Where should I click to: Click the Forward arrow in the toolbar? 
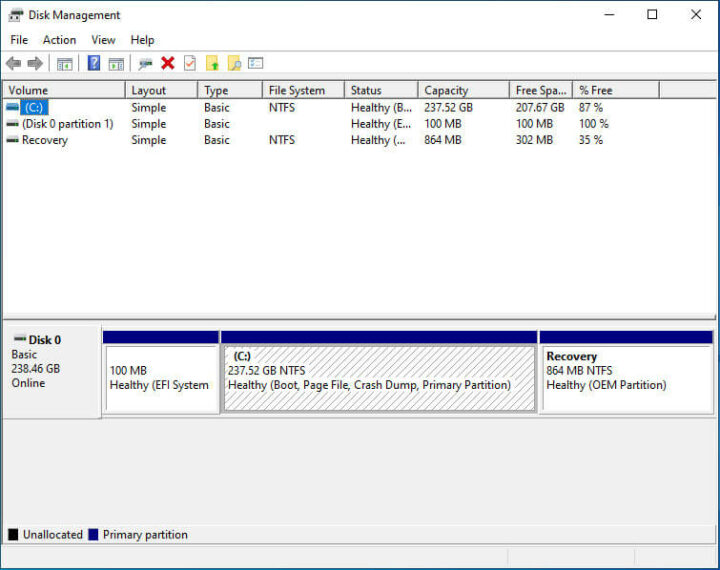35,63
